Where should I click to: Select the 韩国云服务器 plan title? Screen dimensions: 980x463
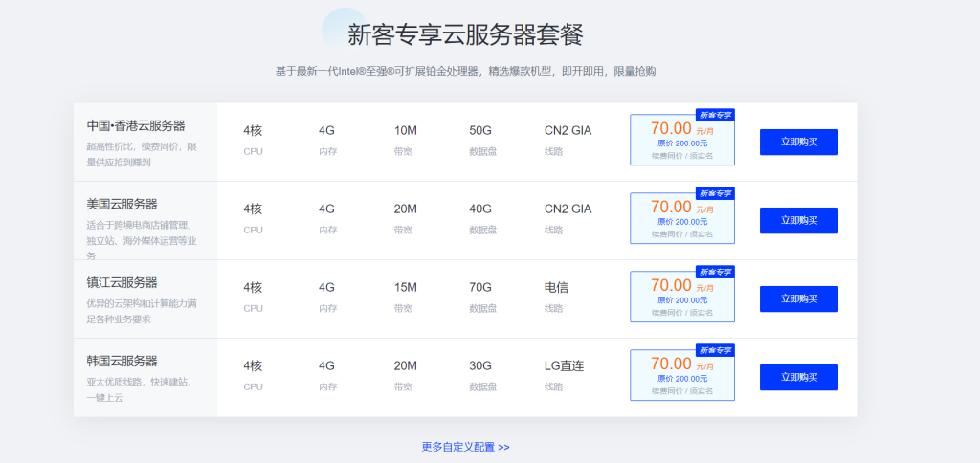click(122, 361)
